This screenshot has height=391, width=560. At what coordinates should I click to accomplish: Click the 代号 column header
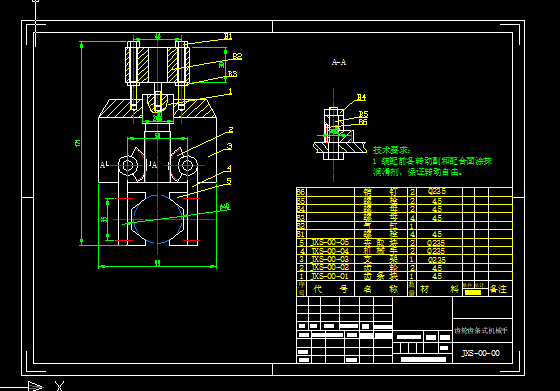[x=330, y=289]
